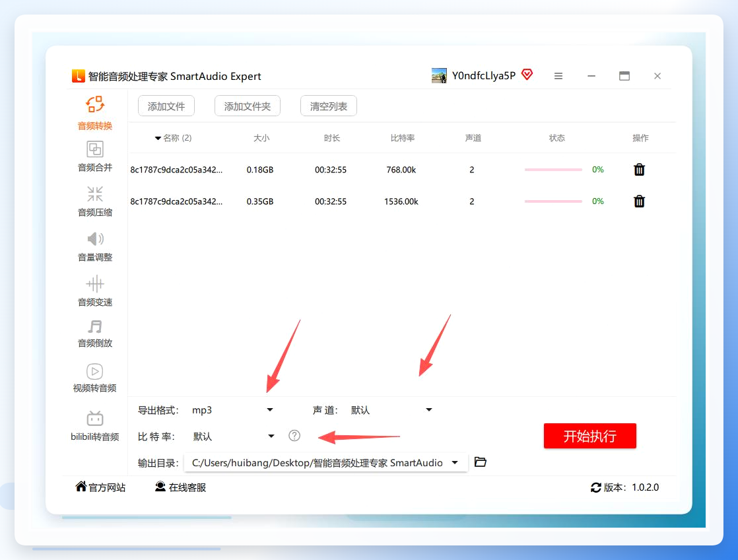Click 添加文件夹 to add a folder
The height and width of the screenshot is (560, 738).
[248, 106]
